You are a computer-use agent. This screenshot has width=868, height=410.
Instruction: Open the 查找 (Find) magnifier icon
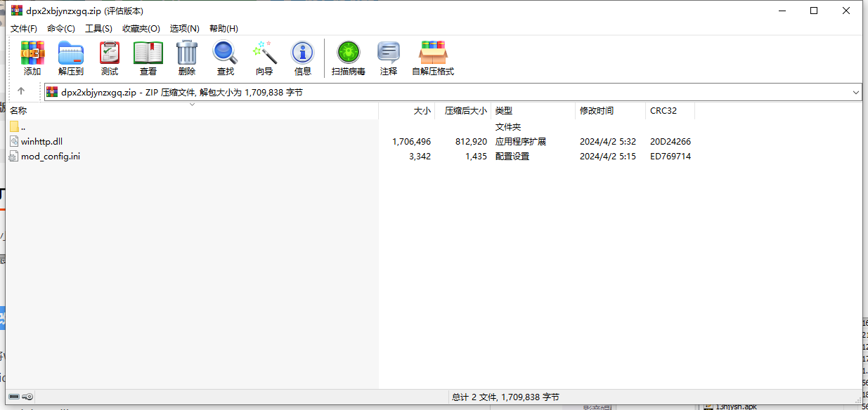point(226,53)
